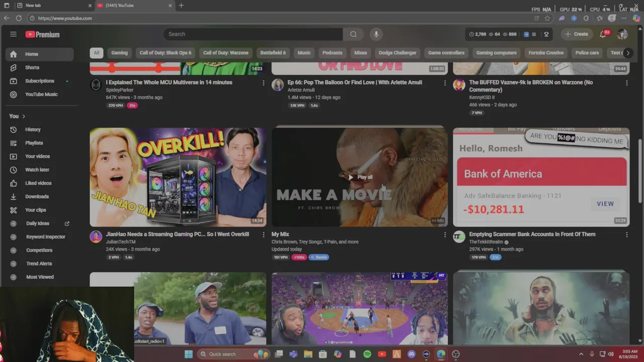This screenshot has height=362, width=644.
Task: Click the YouTube Premium logo
Action: coord(42,35)
